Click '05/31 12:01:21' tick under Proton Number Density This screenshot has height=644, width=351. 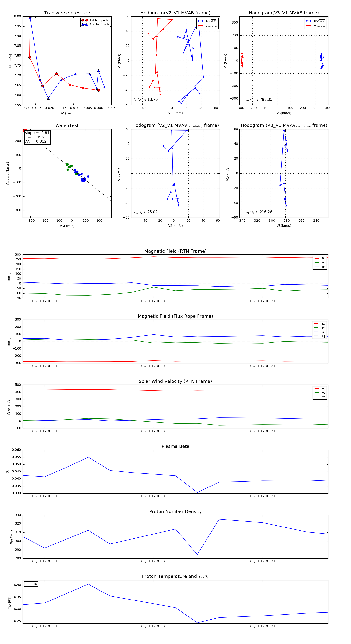coord(262,561)
